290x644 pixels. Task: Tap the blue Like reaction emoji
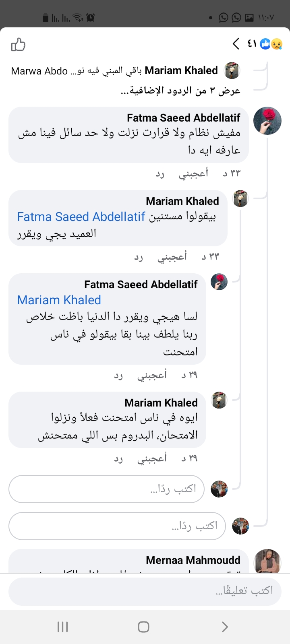tap(265, 44)
